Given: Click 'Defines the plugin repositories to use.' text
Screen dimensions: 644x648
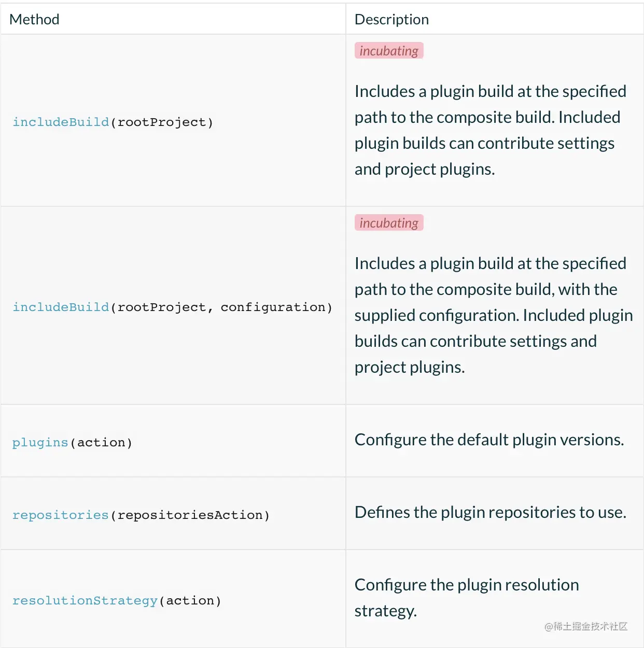Looking at the screenshot, I should [x=491, y=512].
